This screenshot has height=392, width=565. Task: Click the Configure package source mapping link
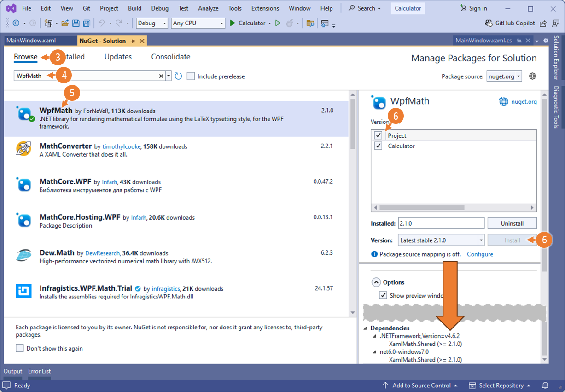[480, 254]
